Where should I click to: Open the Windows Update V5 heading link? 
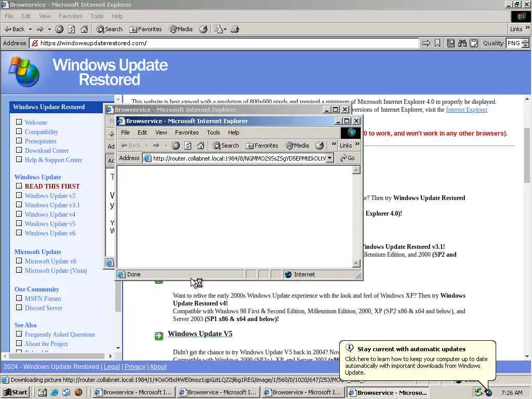tap(200, 334)
